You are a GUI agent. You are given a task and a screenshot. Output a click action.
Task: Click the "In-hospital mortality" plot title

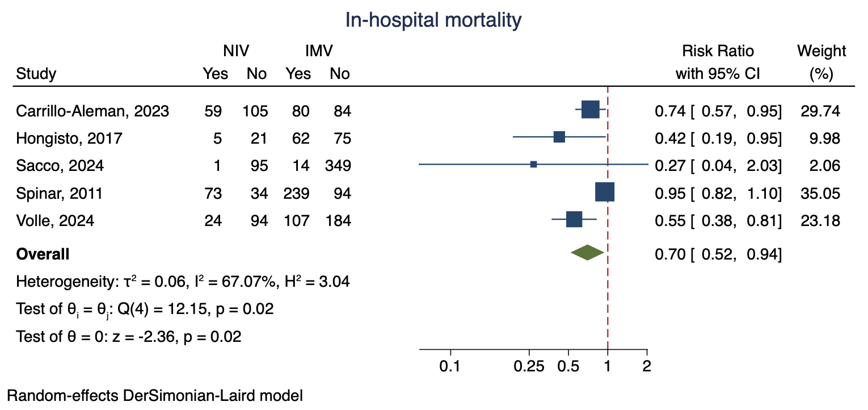[x=433, y=21]
